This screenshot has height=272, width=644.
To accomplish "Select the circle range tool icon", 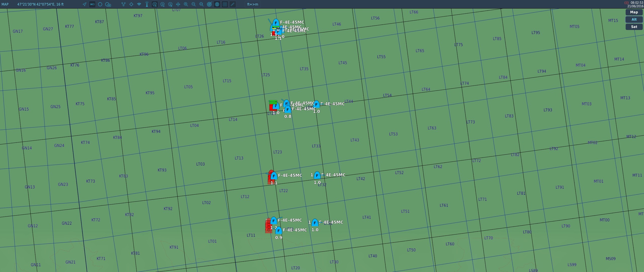I will pyautogui.click(x=100, y=4).
